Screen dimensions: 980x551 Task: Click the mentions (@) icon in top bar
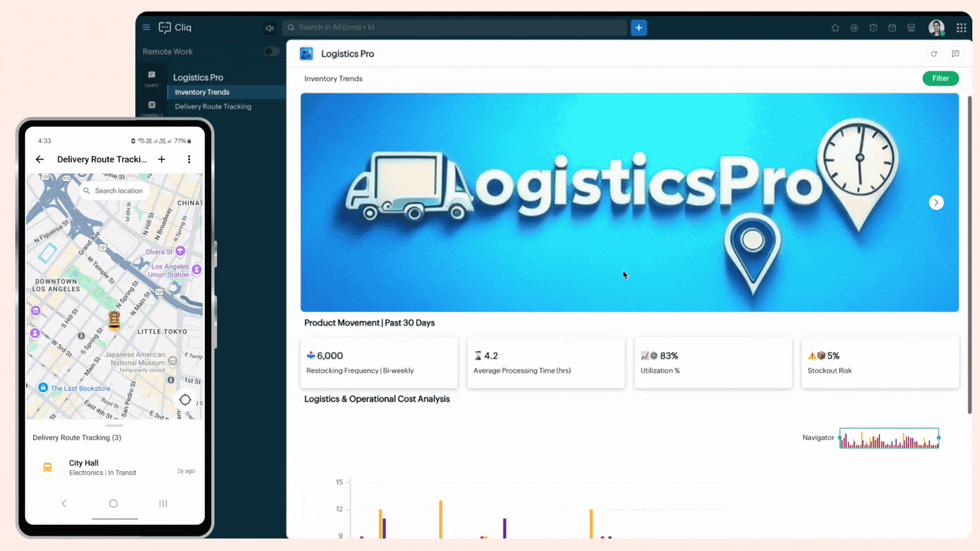pyautogui.click(x=854, y=27)
